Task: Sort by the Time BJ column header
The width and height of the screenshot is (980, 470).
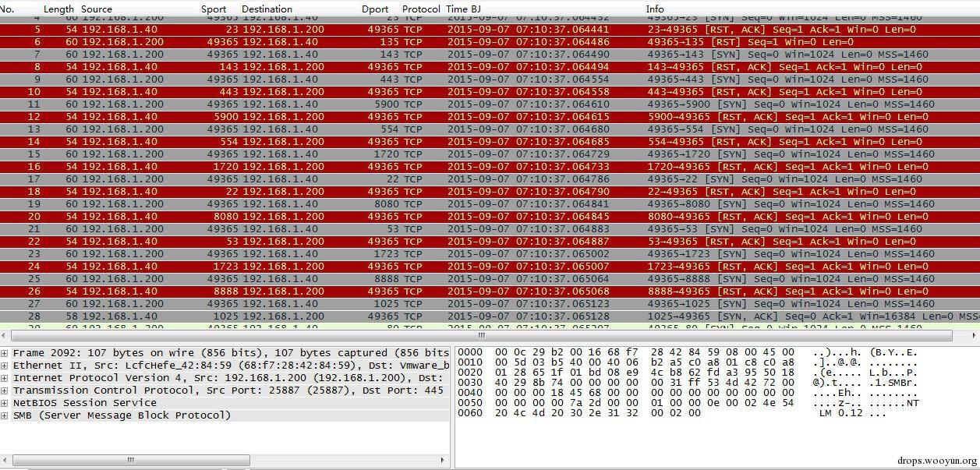Action: point(463,9)
